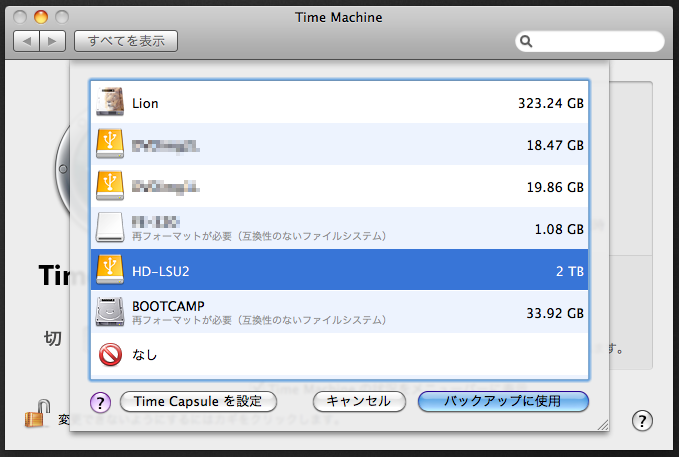
Task: Select the Lion disk name
Action: pyautogui.click(x=146, y=103)
